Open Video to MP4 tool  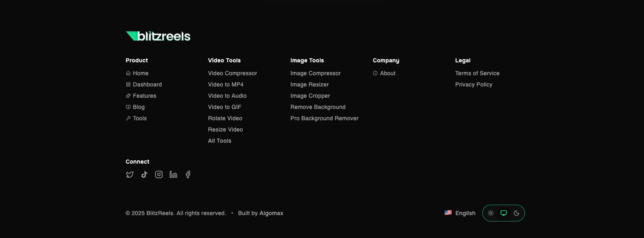pos(226,84)
